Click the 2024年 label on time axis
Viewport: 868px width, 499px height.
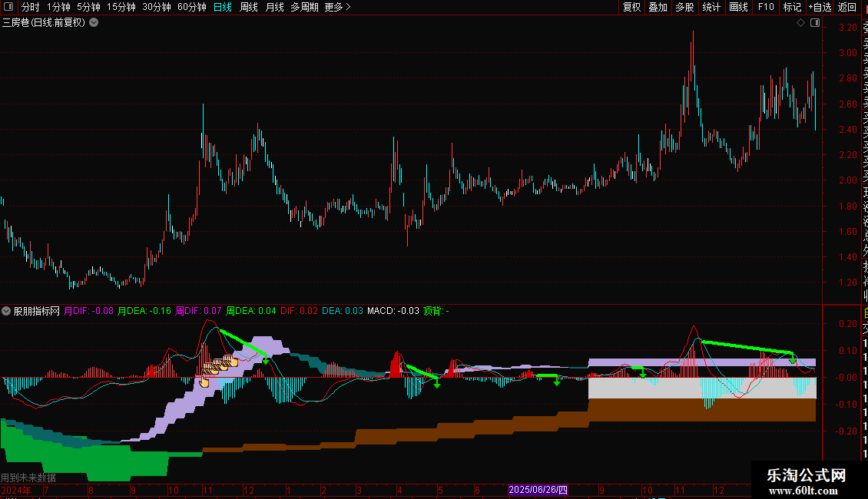[16, 490]
